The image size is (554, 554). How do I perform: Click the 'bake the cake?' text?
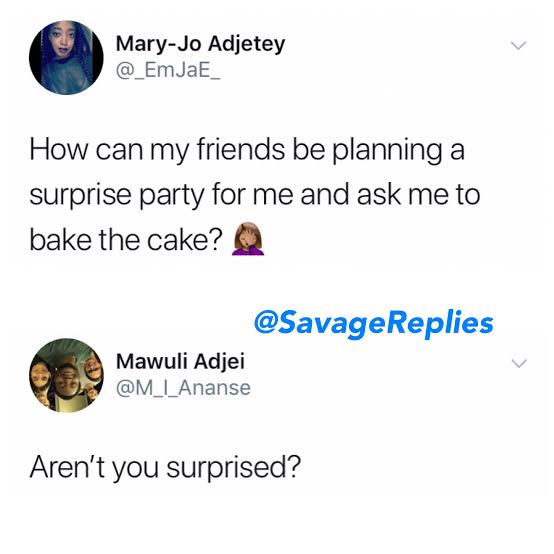(126, 240)
